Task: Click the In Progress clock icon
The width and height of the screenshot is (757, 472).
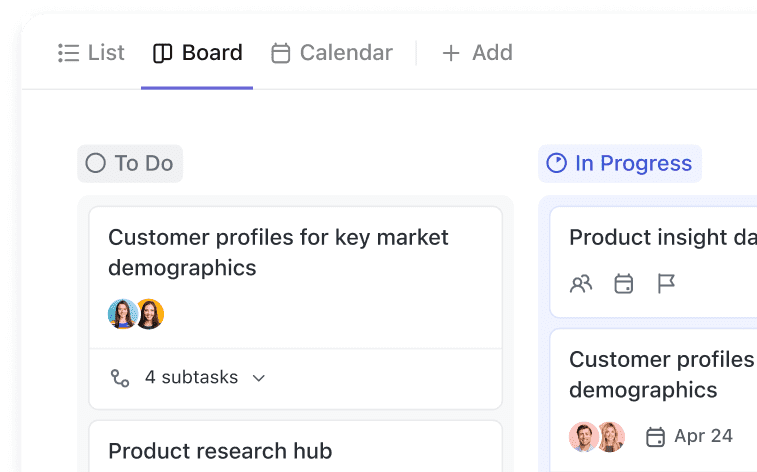Action: [x=556, y=163]
